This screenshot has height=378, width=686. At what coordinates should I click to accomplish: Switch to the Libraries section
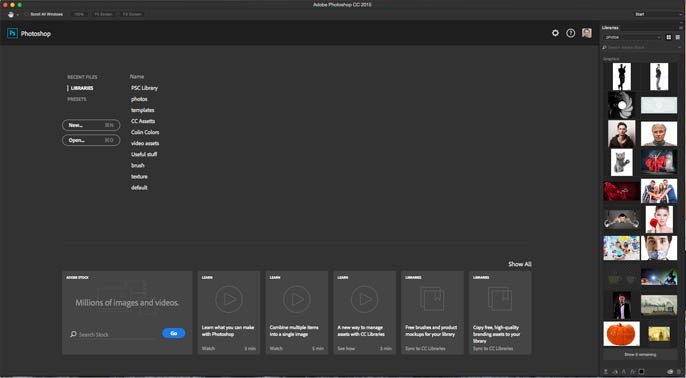coord(82,88)
